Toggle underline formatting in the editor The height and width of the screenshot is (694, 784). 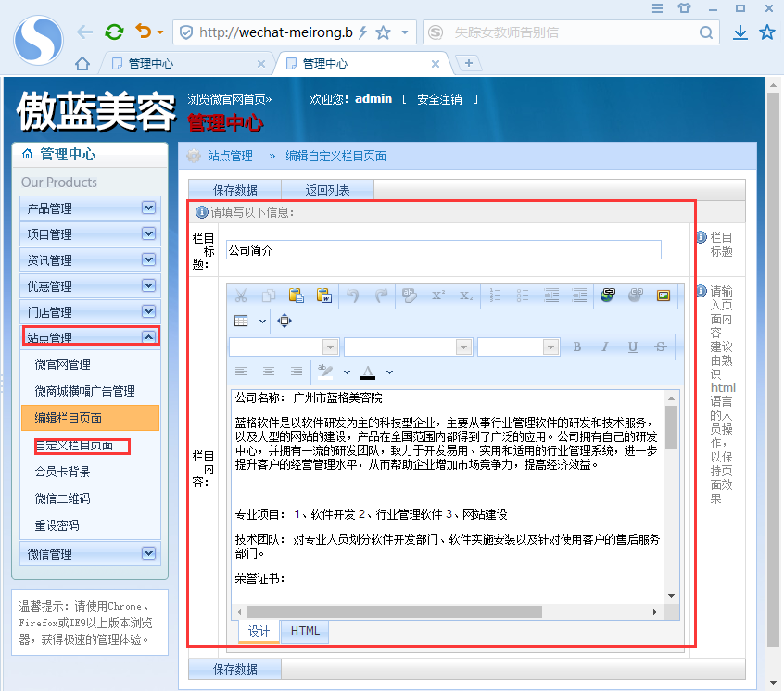[x=631, y=345]
